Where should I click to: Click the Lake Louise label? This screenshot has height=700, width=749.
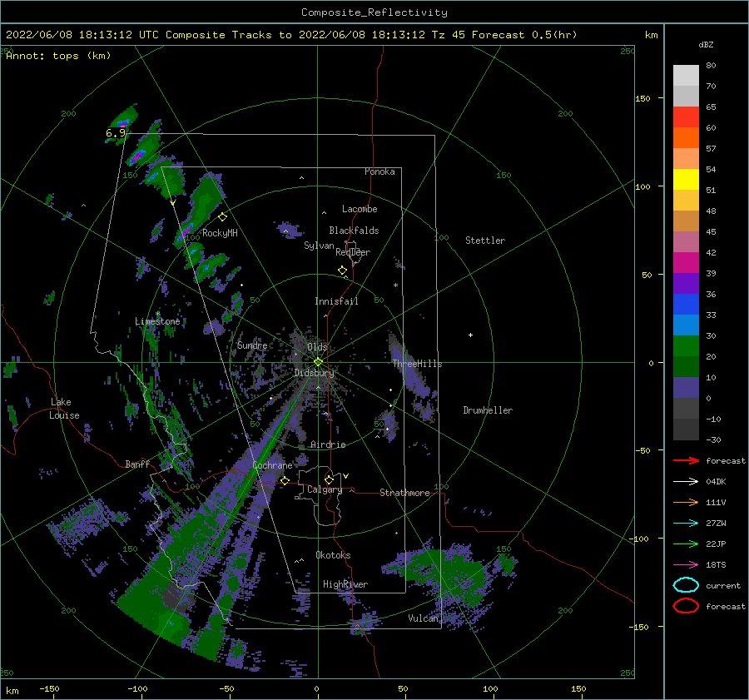[64, 409]
